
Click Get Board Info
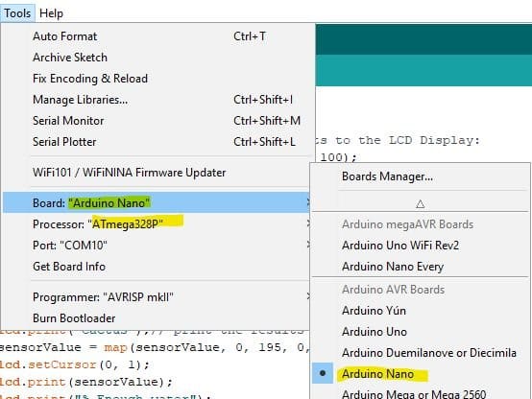[157, 266]
